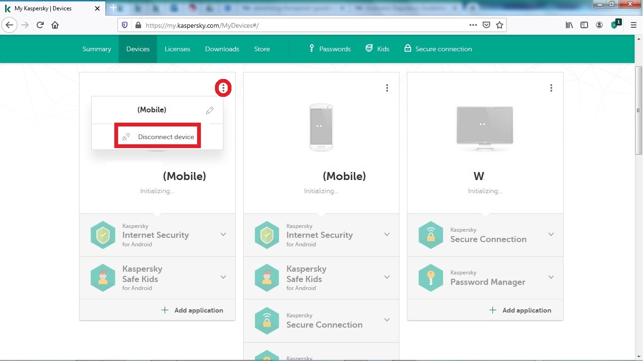Go to the Summary tab
Image resolution: width=644 pixels, height=361 pixels.
96,49
